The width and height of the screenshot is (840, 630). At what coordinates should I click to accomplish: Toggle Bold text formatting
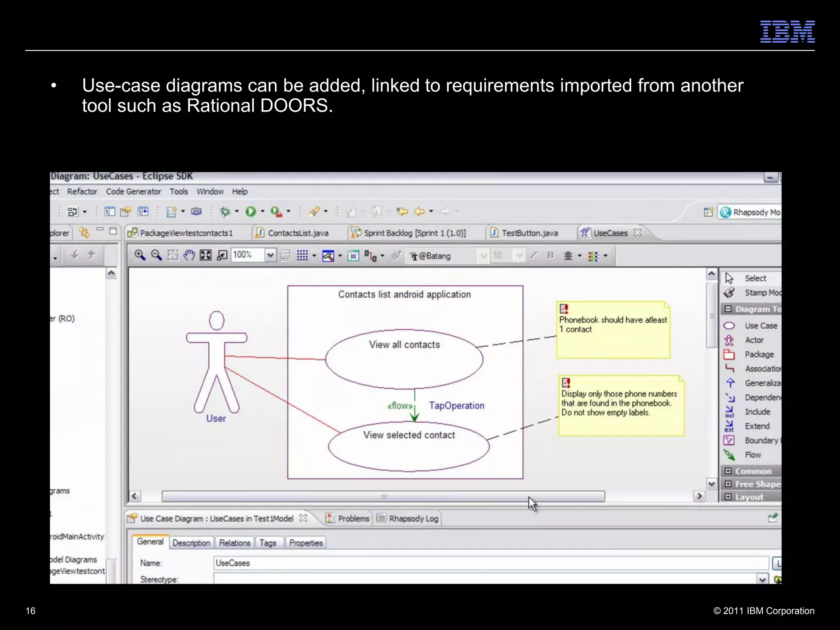point(550,256)
